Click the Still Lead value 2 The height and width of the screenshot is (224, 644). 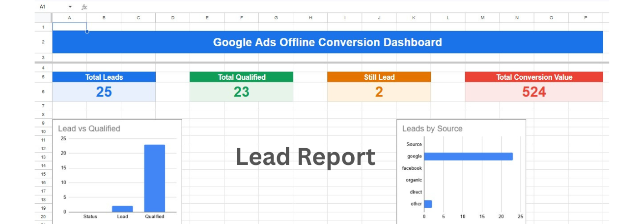(x=379, y=92)
